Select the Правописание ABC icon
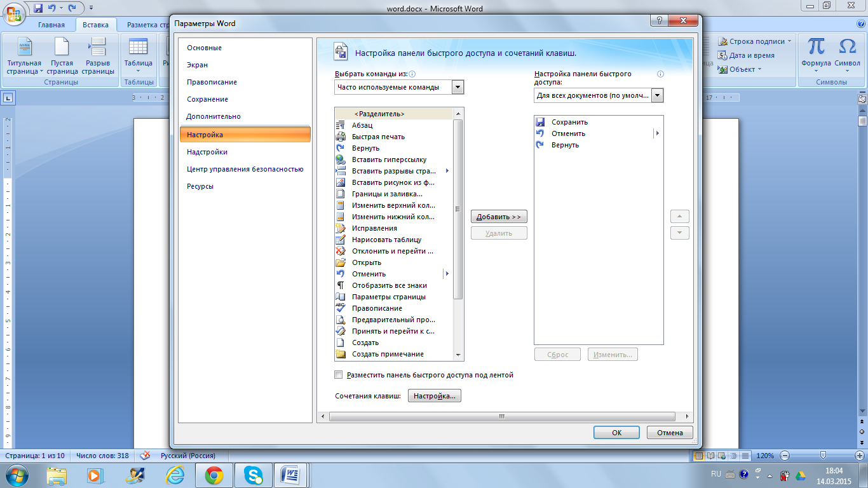This screenshot has width=868, height=488. (340, 308)
